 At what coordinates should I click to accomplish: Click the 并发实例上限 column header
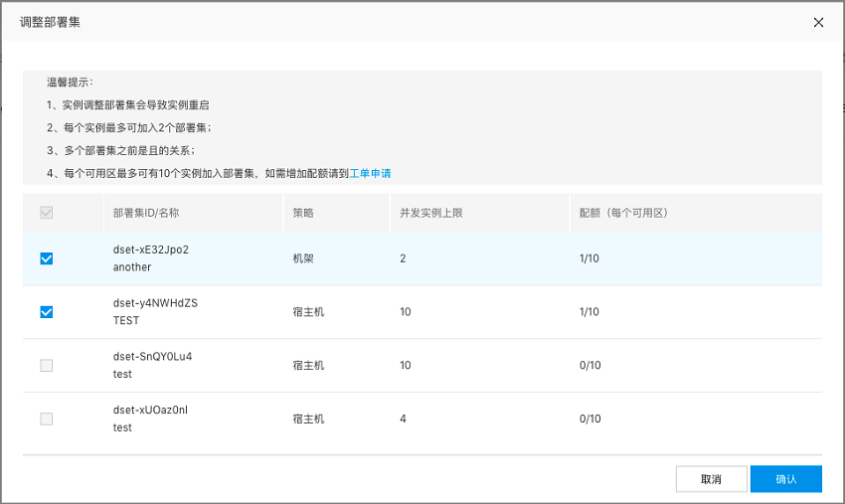click(x=431, y=213)
